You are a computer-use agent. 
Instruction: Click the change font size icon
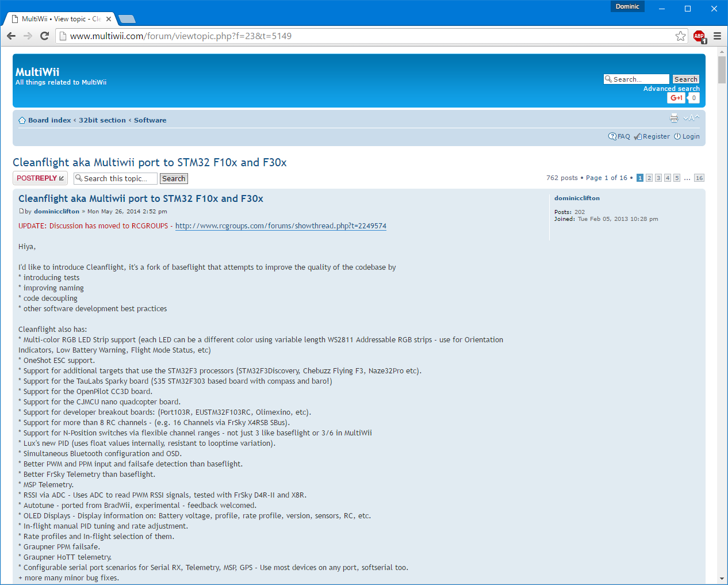click(691, 118)
